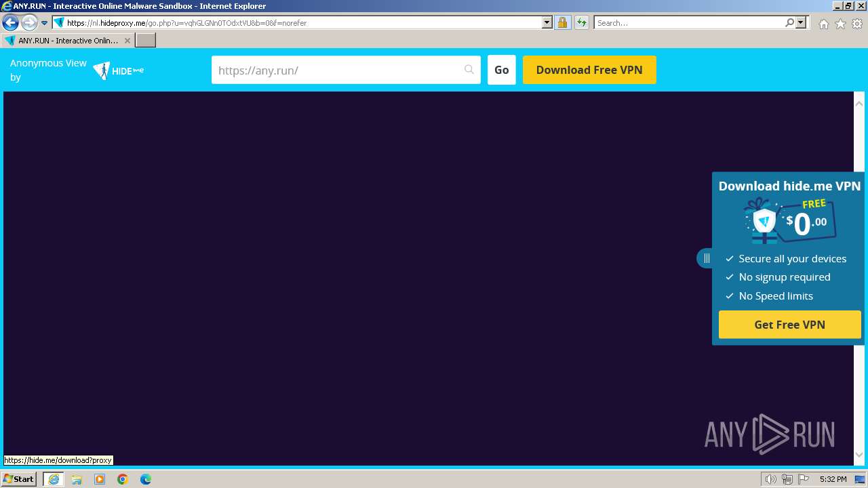Restore down the Internet Explorer window
The height and width of the screenshot is (488, 868).
coord(848,6)
